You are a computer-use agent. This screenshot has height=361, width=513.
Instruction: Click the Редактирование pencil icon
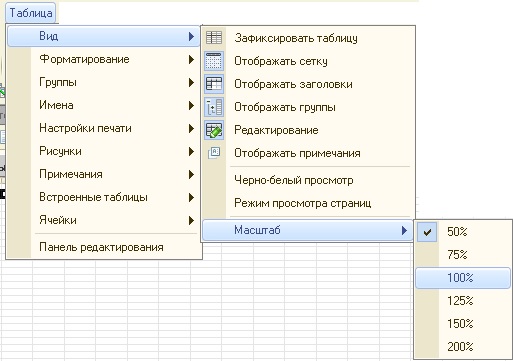[x=214, y=130]
